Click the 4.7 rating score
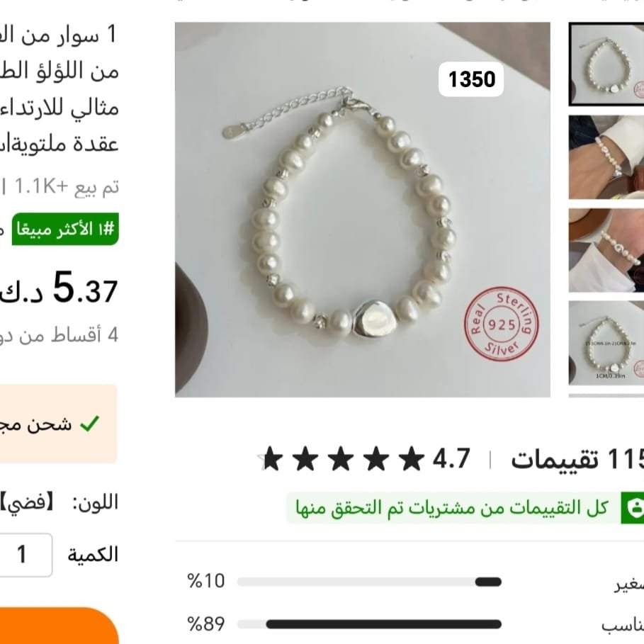 [451, 459]
